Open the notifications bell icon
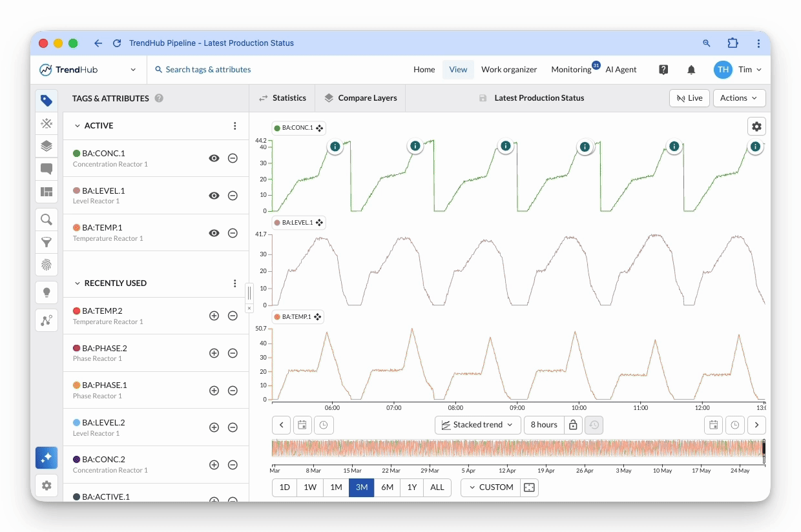Viewport: 801px width, 532px height. (691, 70)
